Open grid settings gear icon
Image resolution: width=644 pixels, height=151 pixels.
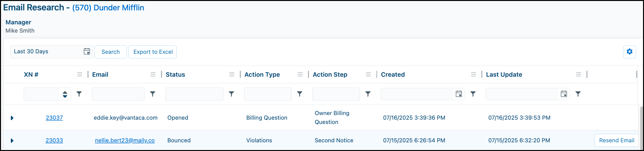click(x=629, y=52)
